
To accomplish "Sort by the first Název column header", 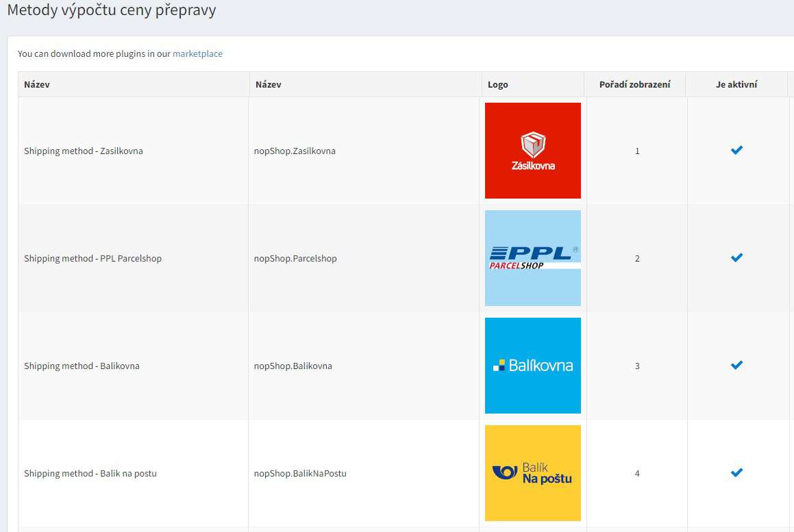I will pyautogui.click(x=37, y=84).
